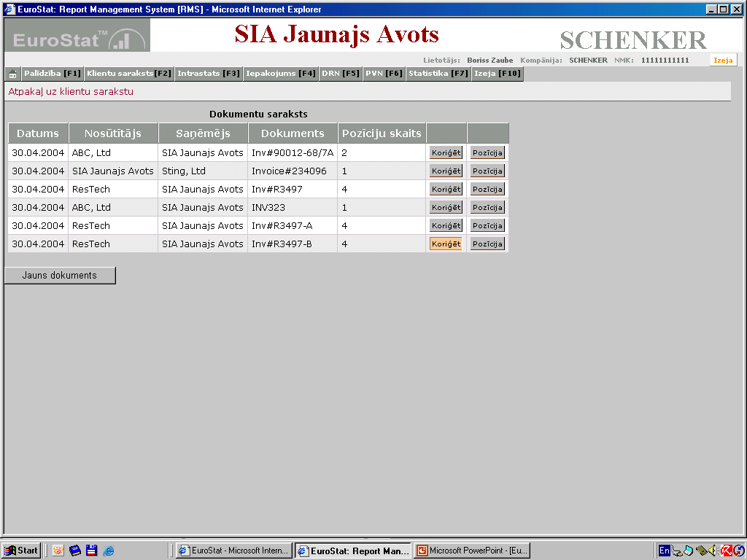Click the Saņēmējs column header
Screen dimensions: 747x560
[x=203, y=133]
